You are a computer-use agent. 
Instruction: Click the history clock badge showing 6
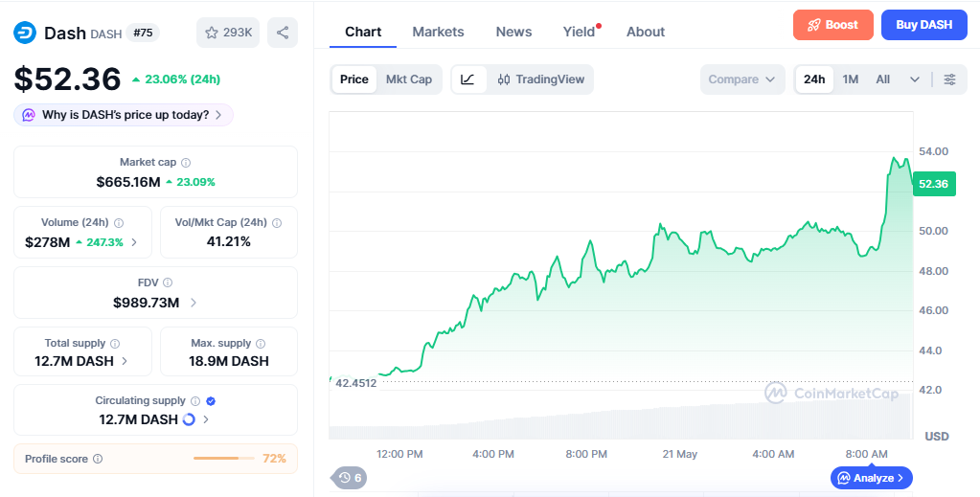click(350, 478)
